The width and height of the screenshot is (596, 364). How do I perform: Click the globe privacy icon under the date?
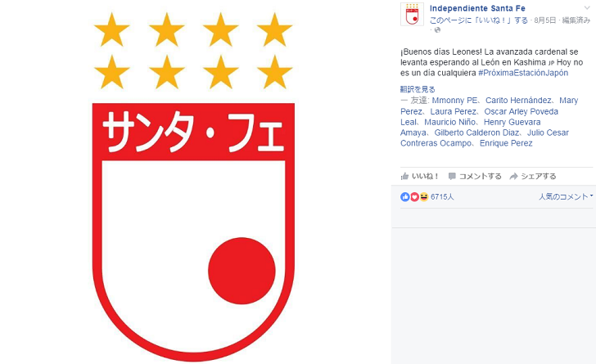point(437,30)
